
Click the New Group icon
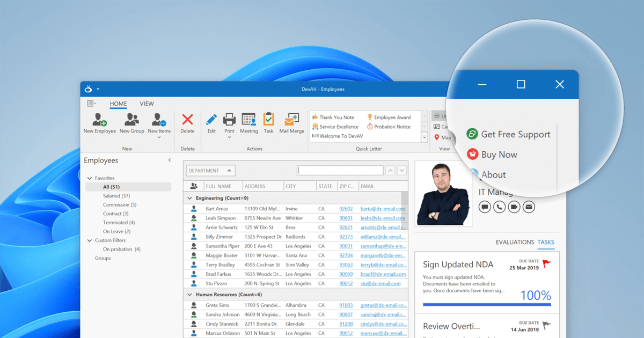[132, 119]
